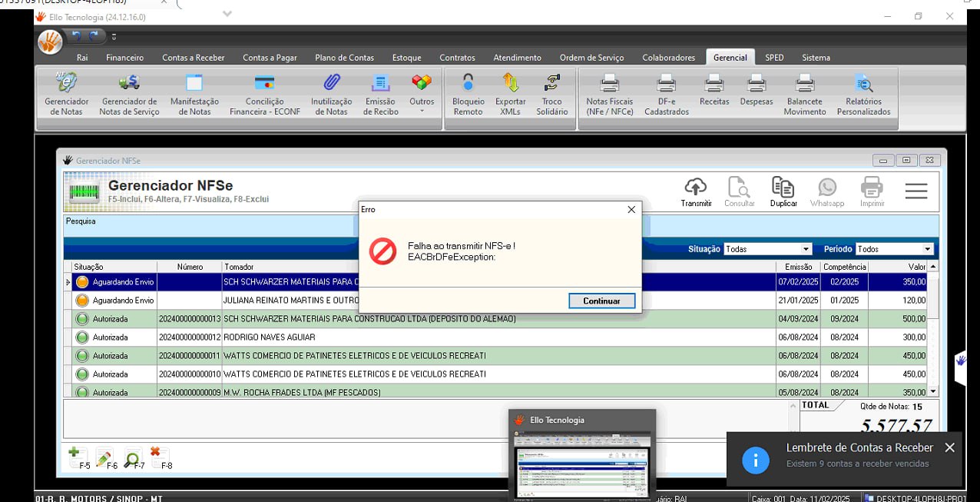980x502 pixels.
Task: Open Relatórios Personalizados
Action: tap(864, 95)
